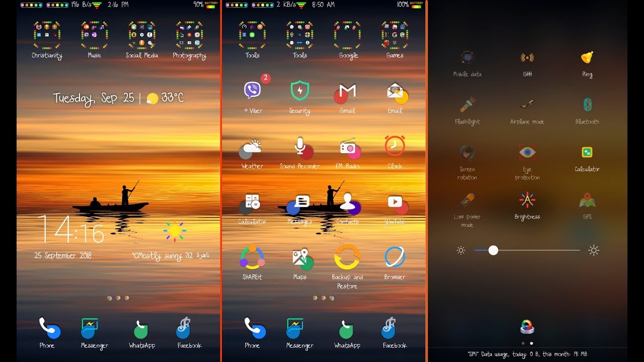Open the Security app

(300, 91)
